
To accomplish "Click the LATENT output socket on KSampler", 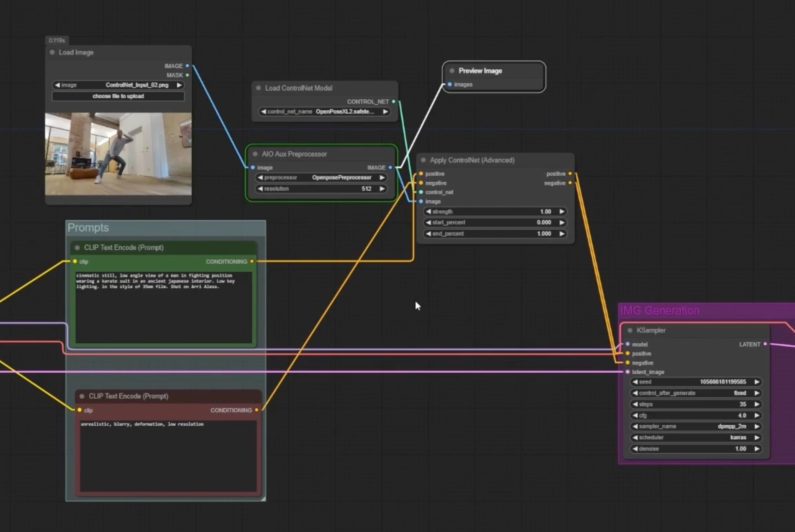I will (765, 344).
